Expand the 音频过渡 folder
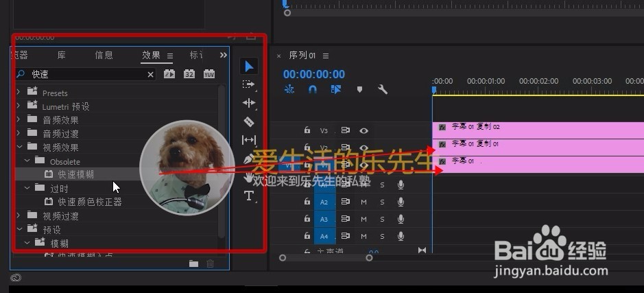644x293 pixels. pos(19,134)
